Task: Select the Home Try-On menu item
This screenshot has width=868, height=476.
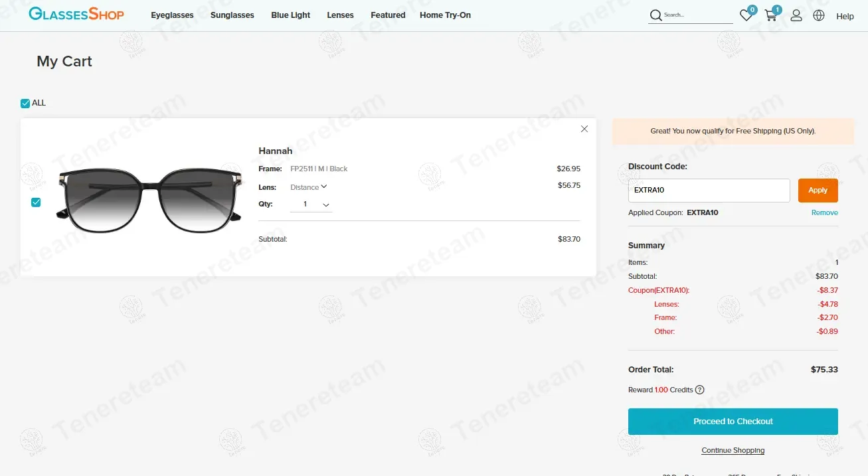Action: pos(445,15)
